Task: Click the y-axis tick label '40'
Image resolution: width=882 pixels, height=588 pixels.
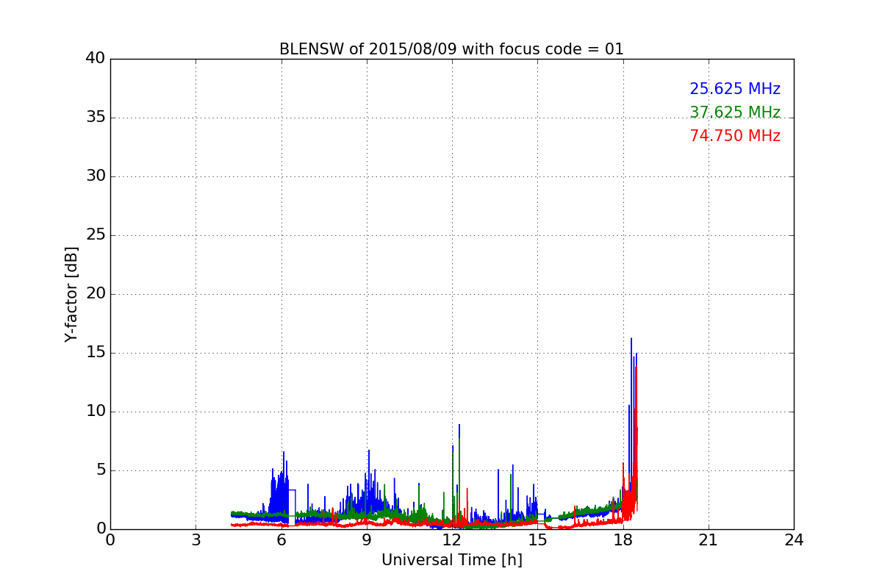Action: pos(96,59)
